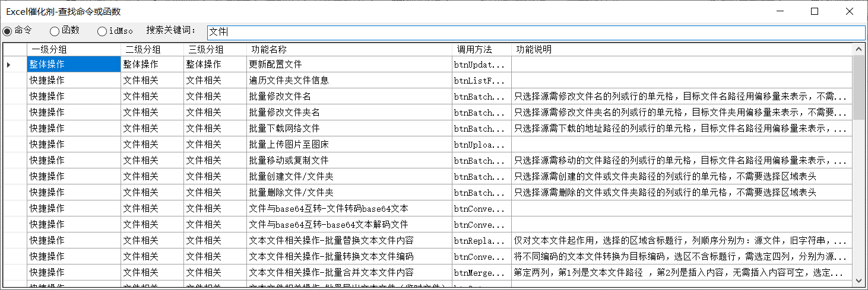Maximize the Excel催化剂 window
The width and height of the screenshot is (868, 290).
tap(815, 11)
